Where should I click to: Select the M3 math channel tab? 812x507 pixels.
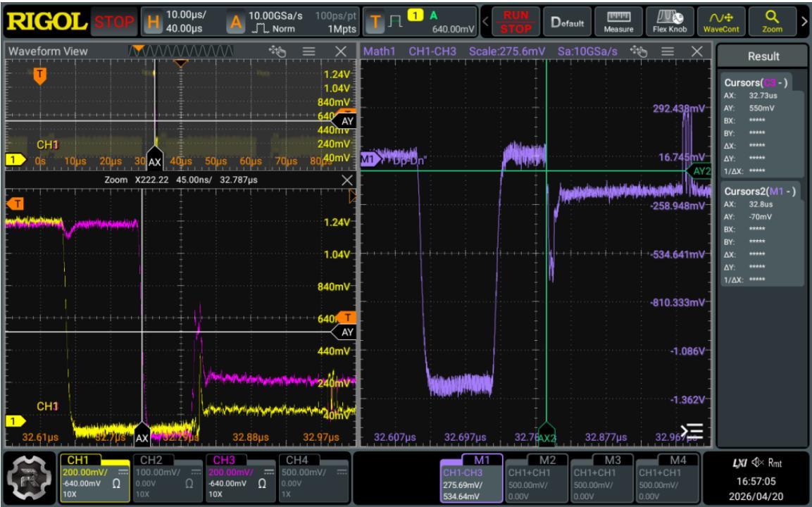[601, 477]
